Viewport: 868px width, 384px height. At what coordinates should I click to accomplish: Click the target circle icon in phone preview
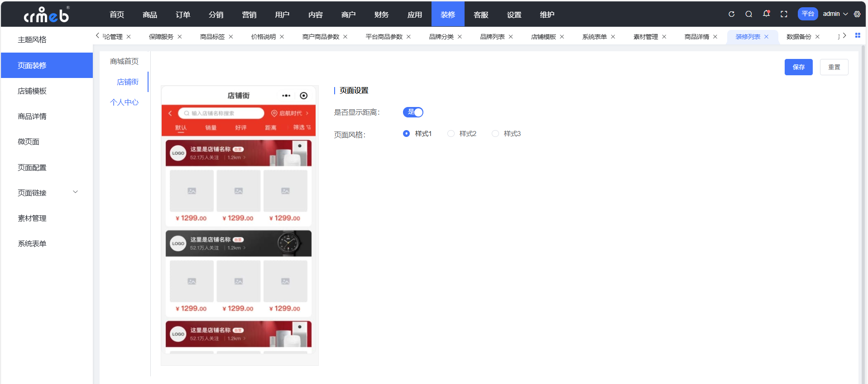click(x=304, y=96)
